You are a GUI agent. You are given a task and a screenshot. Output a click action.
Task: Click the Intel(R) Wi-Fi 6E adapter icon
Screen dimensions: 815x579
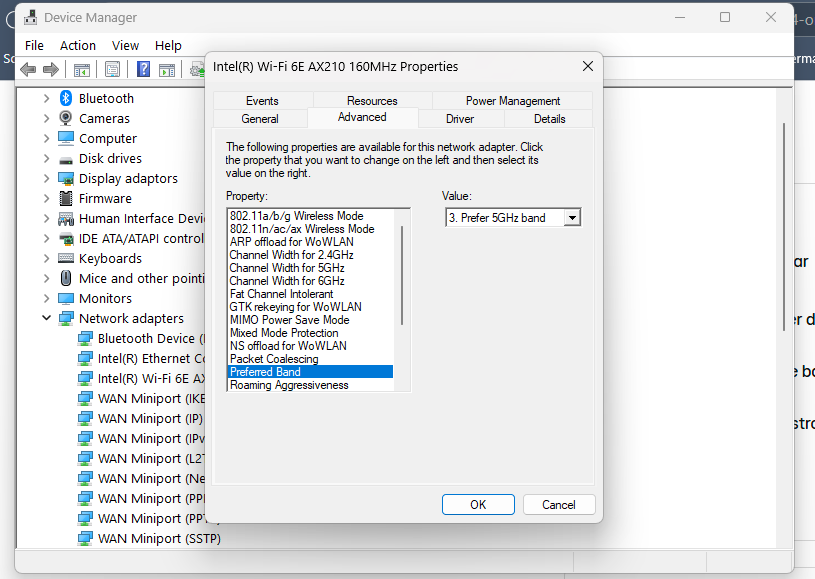pyautogui.click(x=85, y=379)
